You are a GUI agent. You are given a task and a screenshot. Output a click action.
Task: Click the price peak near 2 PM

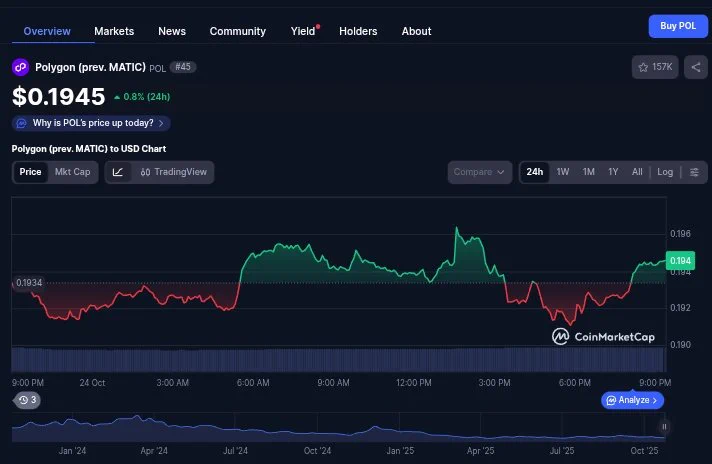click(x=457, y=228)
